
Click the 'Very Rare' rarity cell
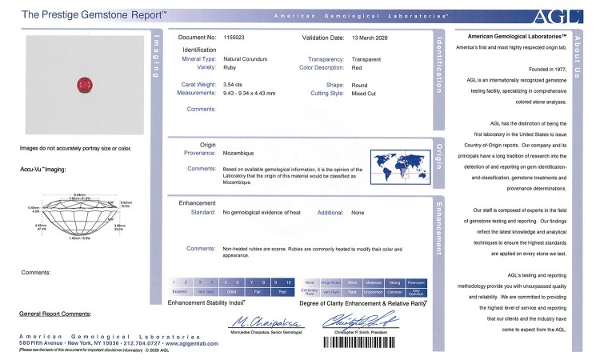pyautogui.click(x=330, y=293)
